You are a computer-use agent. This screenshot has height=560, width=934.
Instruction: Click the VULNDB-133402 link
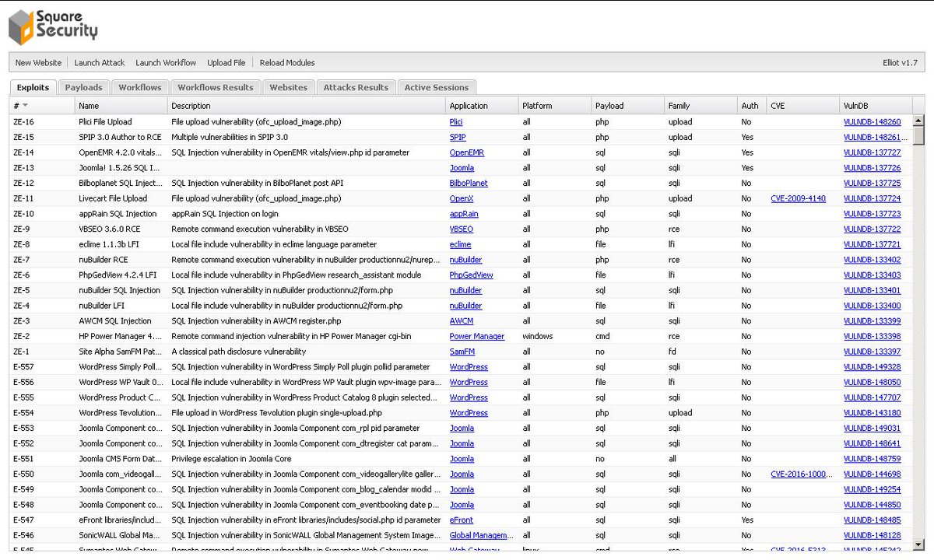(x=872, y=260)
